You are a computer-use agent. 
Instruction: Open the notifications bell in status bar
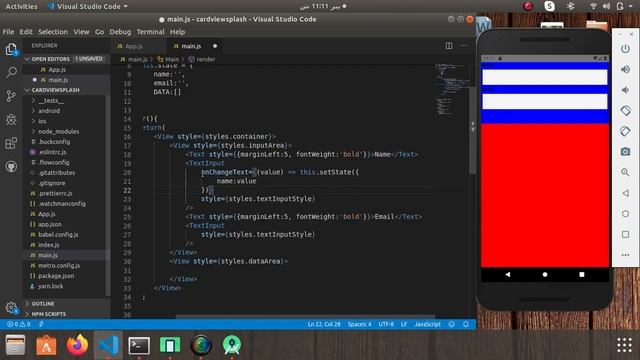pyautogui.click(x=466, y=324)
